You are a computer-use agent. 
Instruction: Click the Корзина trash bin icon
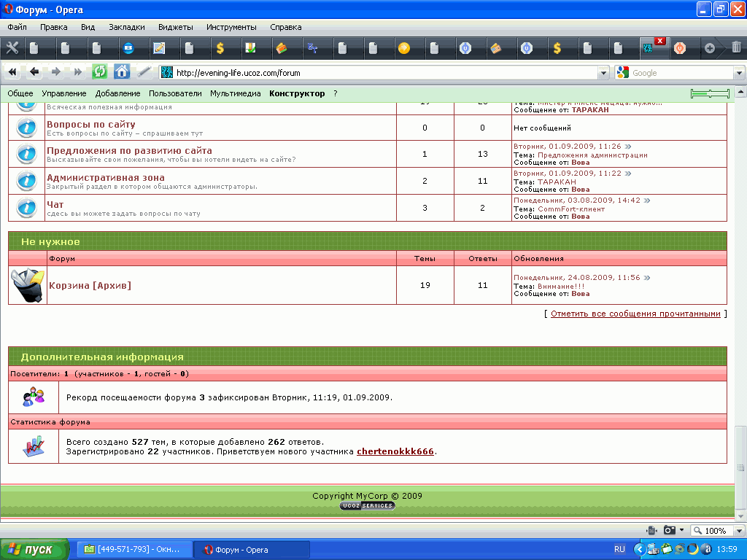click(x=27, y=285)
